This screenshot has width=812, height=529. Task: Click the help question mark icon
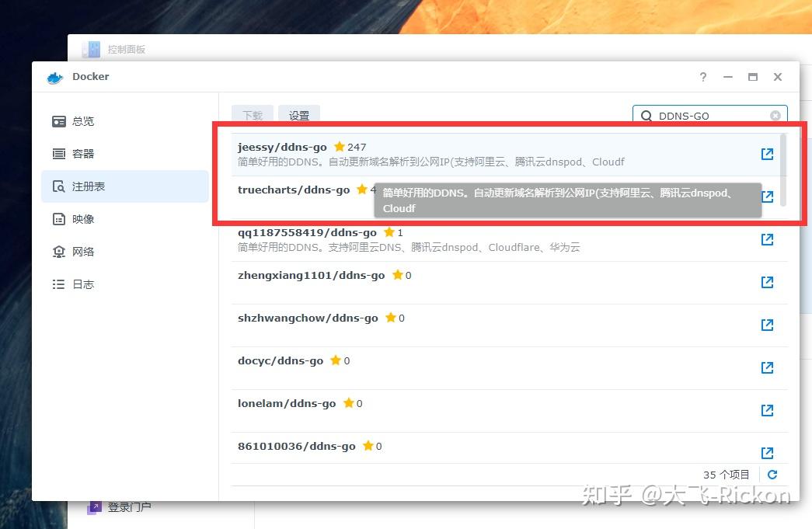tap(702, 77)
